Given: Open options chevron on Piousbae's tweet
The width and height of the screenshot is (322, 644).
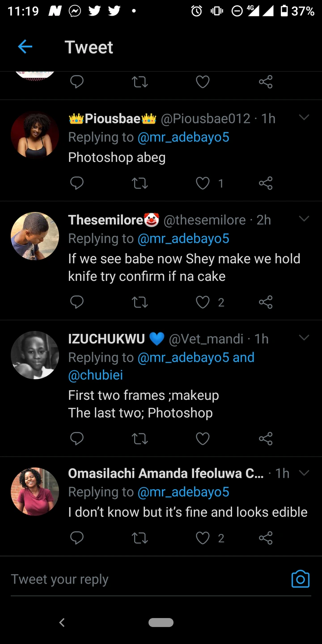Looking at the screenshot, I should (x=304, y=118).
